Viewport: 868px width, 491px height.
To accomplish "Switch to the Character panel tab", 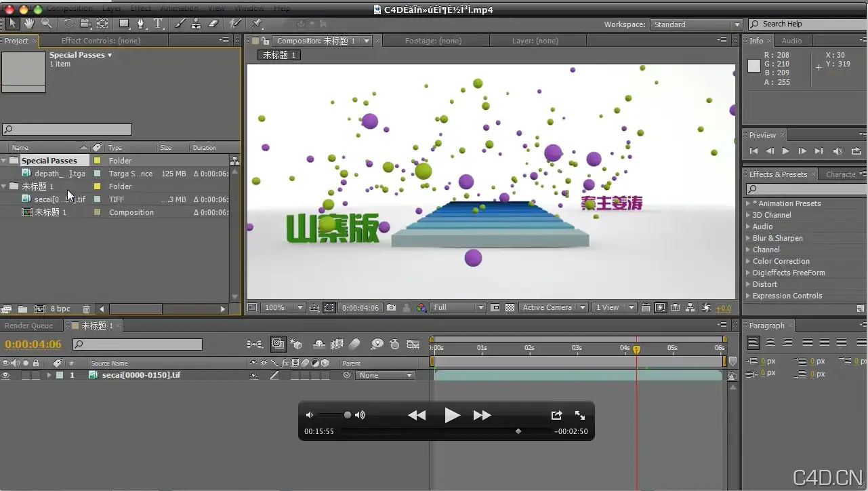I will point(841,174).
